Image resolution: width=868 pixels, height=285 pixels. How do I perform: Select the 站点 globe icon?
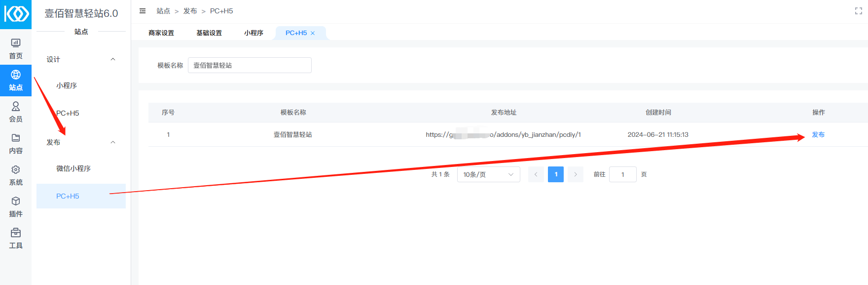pyautogui.click(x=16, y=75)
